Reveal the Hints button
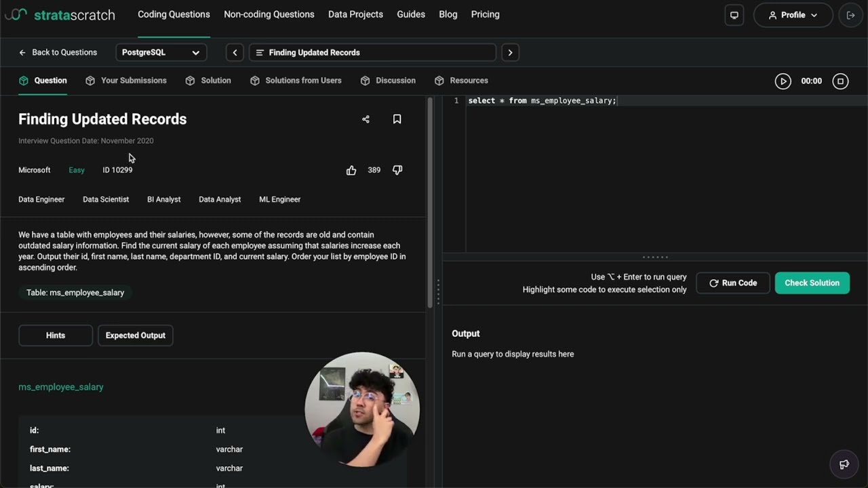Image resolution: width=868 pixels, height=488 pixels. coord(56,335)
